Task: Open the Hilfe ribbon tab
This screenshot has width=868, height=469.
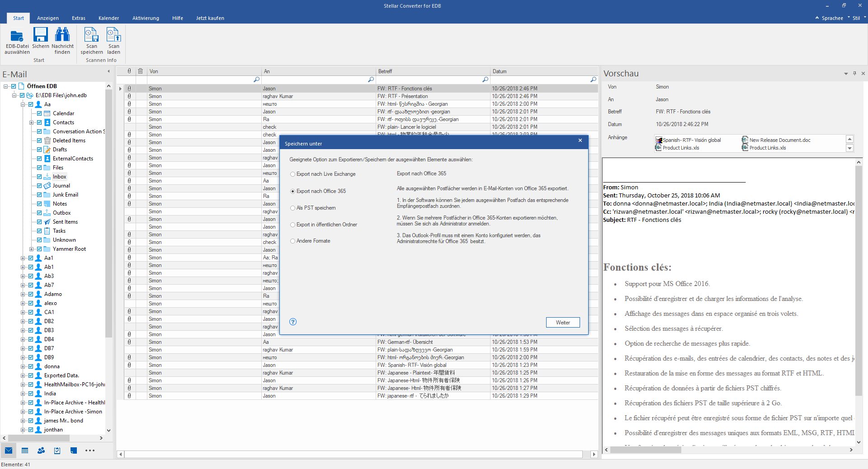Action: pyautogui.click(x=178, y=18)
